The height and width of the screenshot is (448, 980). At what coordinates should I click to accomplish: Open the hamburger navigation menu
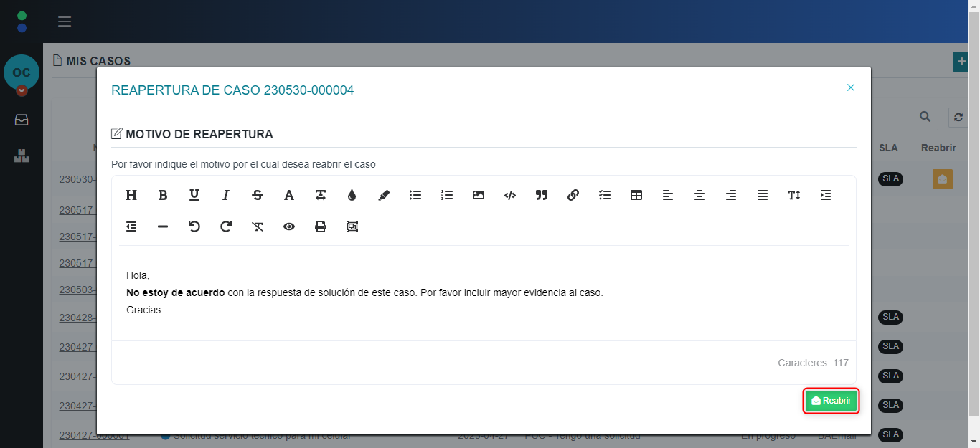(x=65, y=22)
